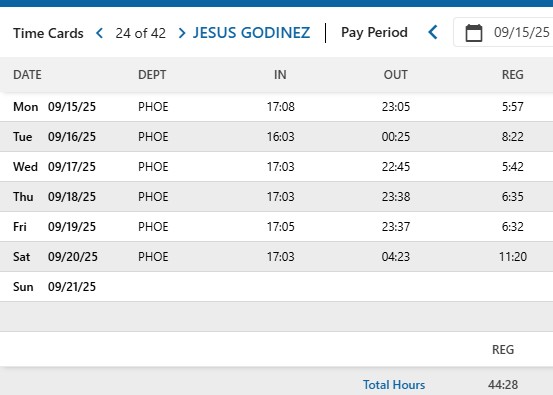Go to previous time card arrow
The image size is (553, 395).
click(100, 33)
